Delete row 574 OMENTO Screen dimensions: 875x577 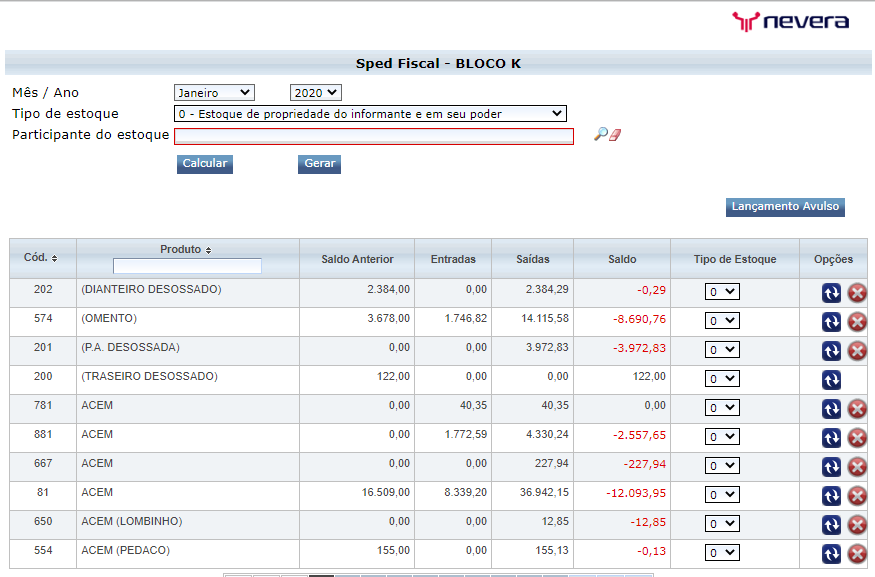click(857, 322)
